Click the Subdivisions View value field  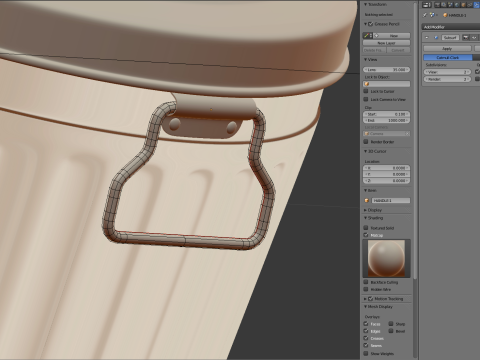point(448,72)
